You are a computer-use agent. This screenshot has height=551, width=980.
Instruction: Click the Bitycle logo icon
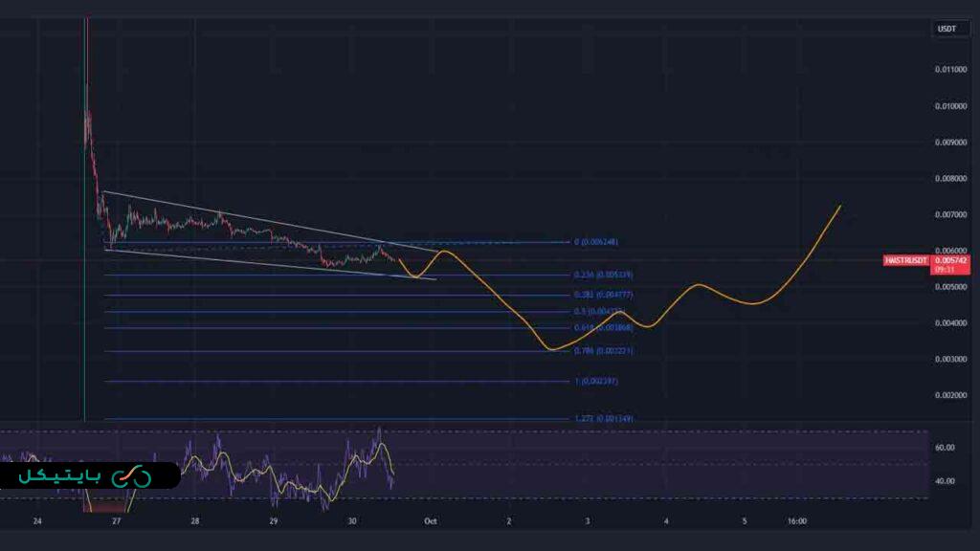pos(131,475)
